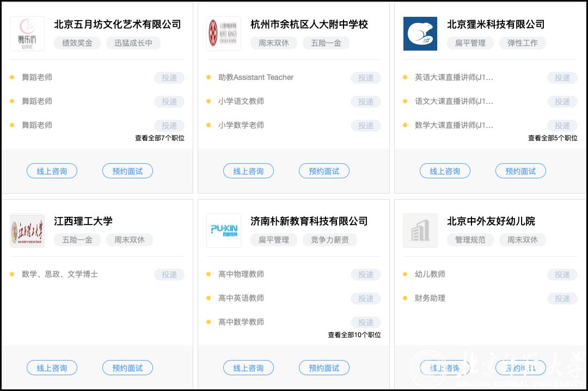Open company title 济南朴新教育科技有限公司
Image resolution: width=588 pixels, height=391 pixels.
(309, 221)
